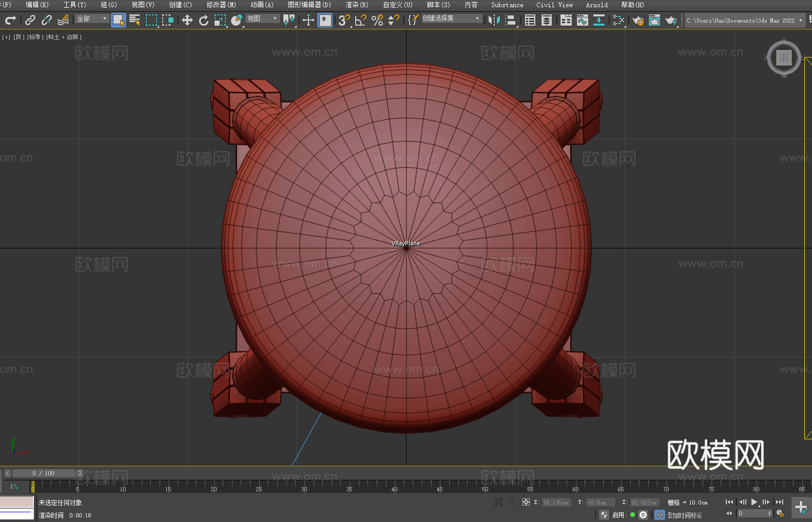Open project path dropdown C:\Users\Han
This screenshot has height=522, width=812.
744,21
